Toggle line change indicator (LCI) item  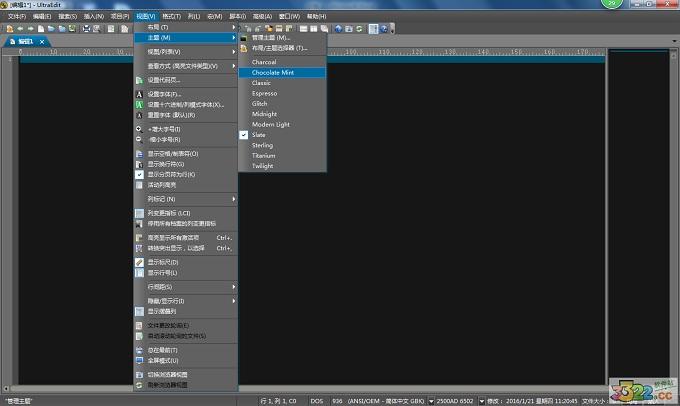(x=186, y=213)
